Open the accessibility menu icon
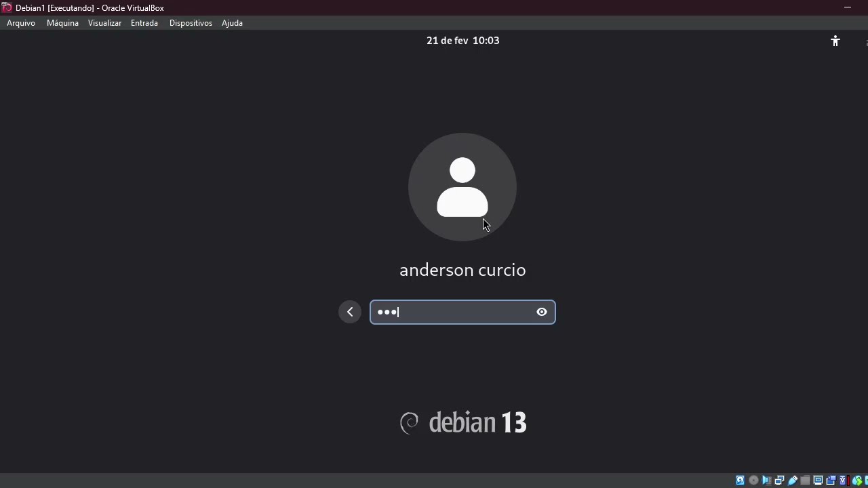This screenshot has height=488, width=868. pos(835,41)
